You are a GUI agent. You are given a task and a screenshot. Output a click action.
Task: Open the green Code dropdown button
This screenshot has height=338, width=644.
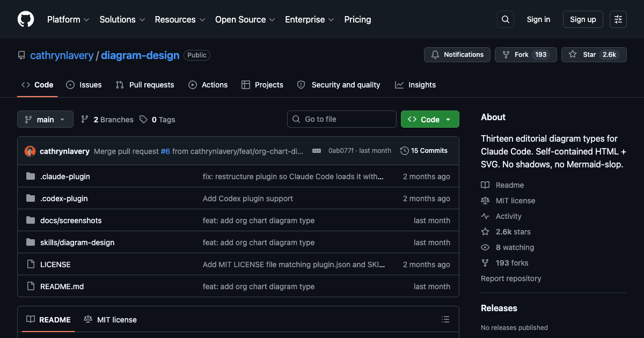(430, 119)
